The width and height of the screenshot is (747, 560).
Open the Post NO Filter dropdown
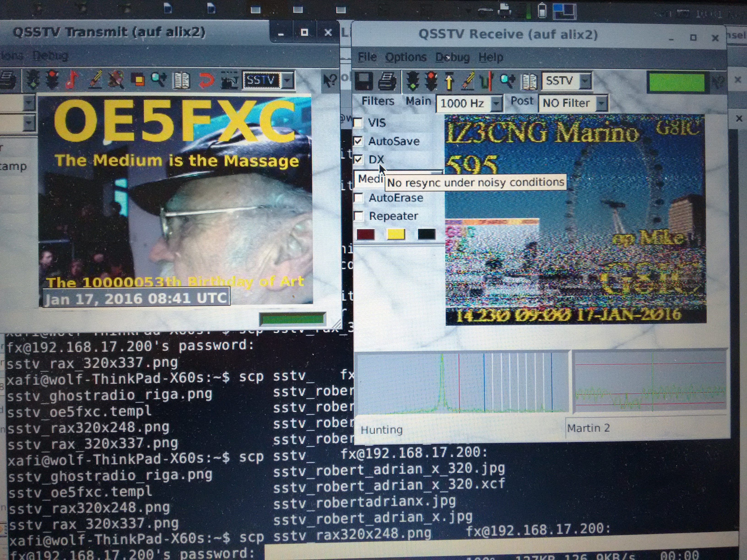click(x=601, y=103)
